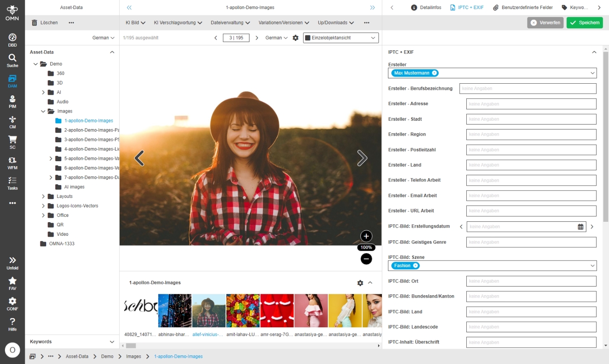Open the Einzelobjektansicht view dropdown

click(341, 38)
